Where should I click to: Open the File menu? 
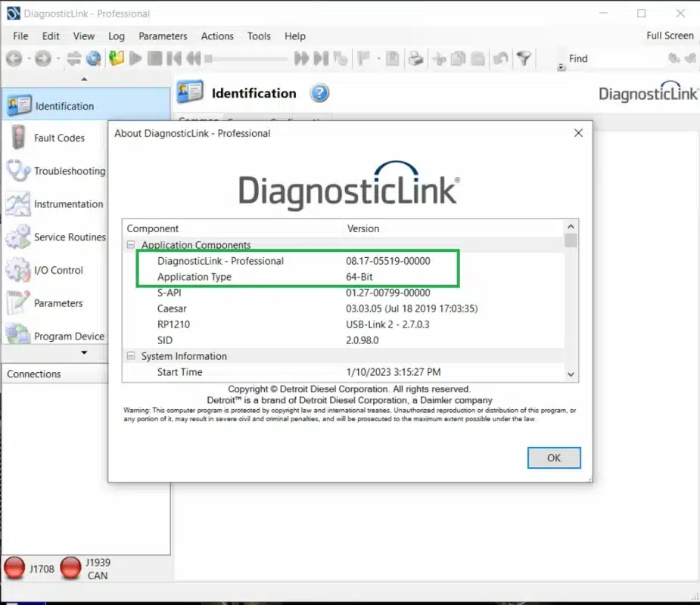pos(20,36)
